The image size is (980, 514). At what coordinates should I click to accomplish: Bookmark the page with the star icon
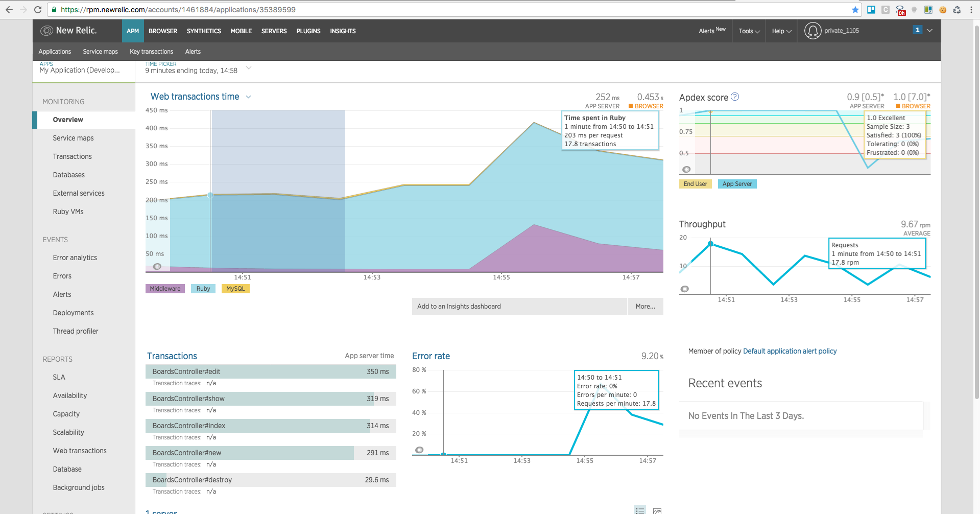pos(855,10)
